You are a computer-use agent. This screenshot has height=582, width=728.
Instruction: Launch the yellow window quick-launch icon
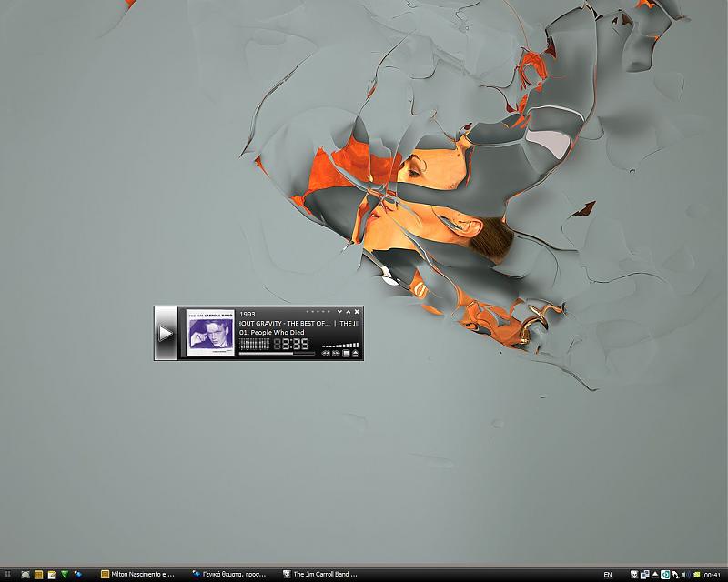[x=38, y=575]
